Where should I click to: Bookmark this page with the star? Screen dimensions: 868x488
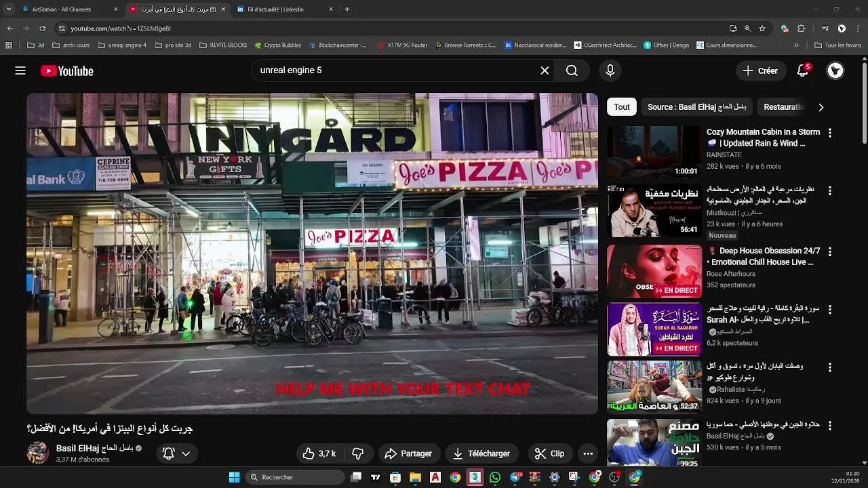coord(762,28)
